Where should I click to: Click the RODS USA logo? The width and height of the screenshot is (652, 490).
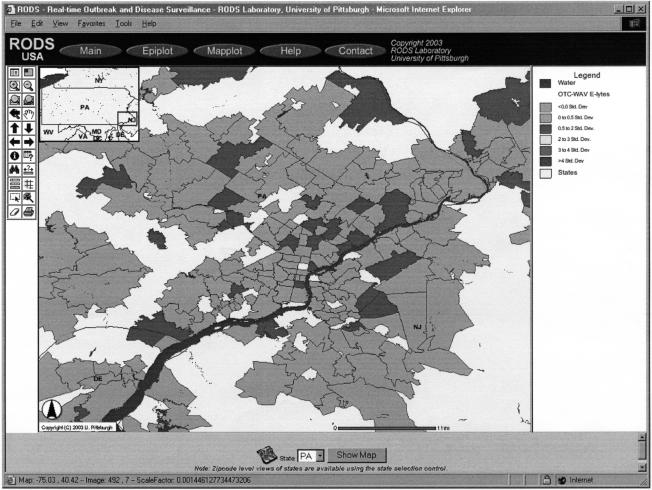pos(32,49)
